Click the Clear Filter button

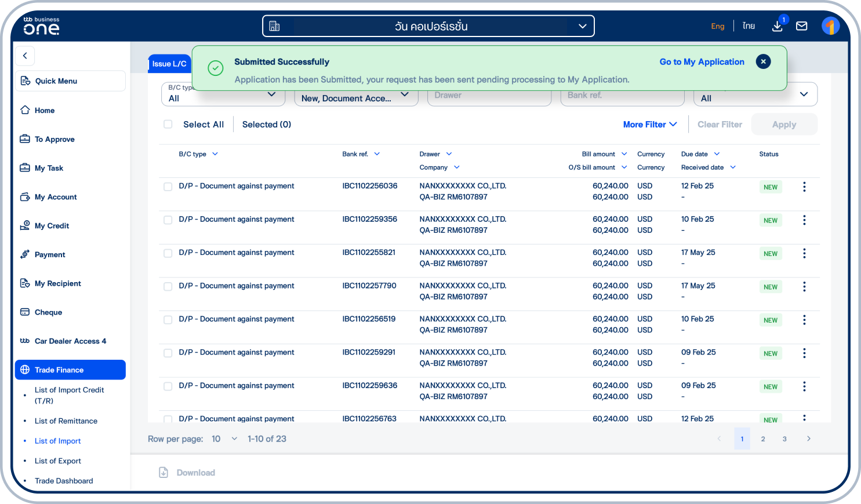[720, 125]
